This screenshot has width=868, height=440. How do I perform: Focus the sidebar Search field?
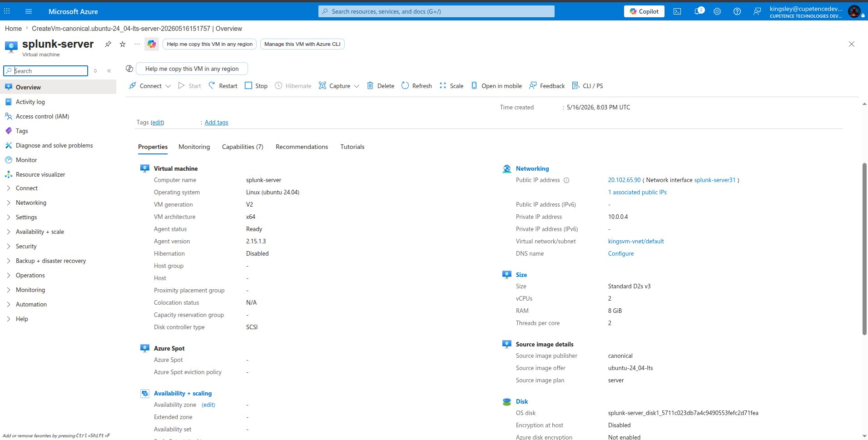coord(45,71)
